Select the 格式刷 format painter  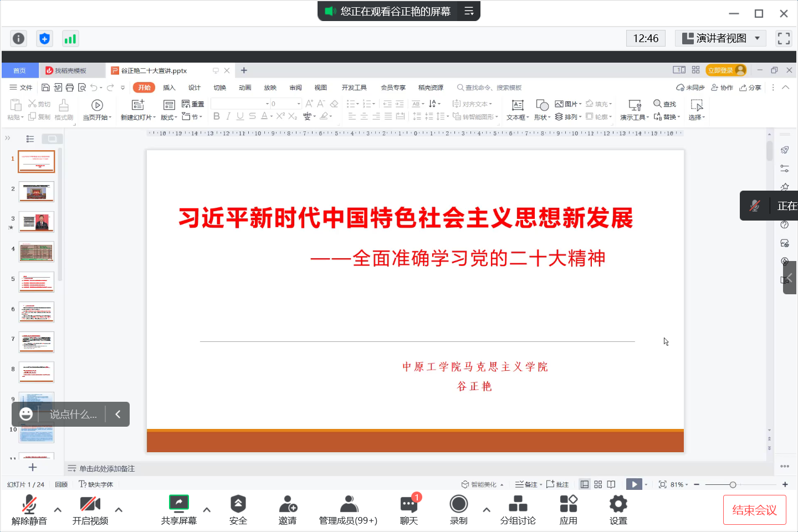click(x=63, y=110)
